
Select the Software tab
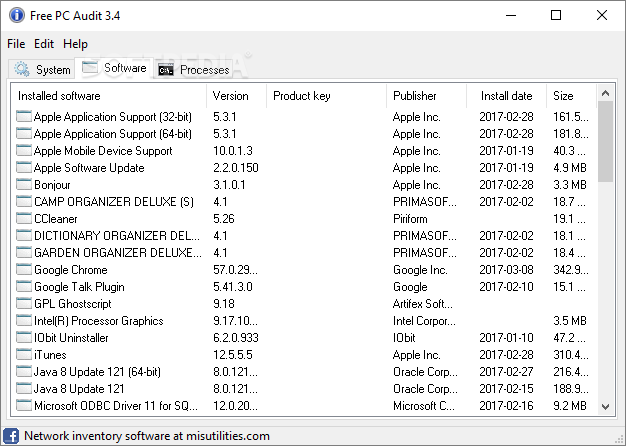click(x=114, y=68)
